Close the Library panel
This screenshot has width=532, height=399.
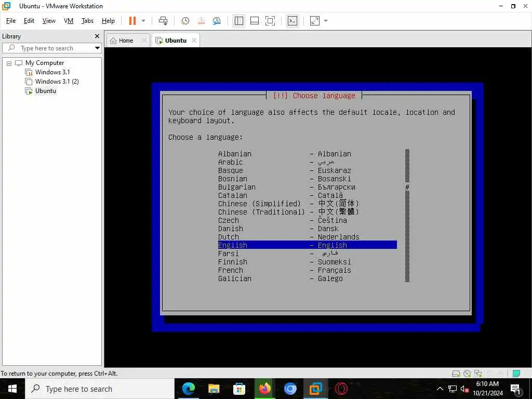click(97, 36)
